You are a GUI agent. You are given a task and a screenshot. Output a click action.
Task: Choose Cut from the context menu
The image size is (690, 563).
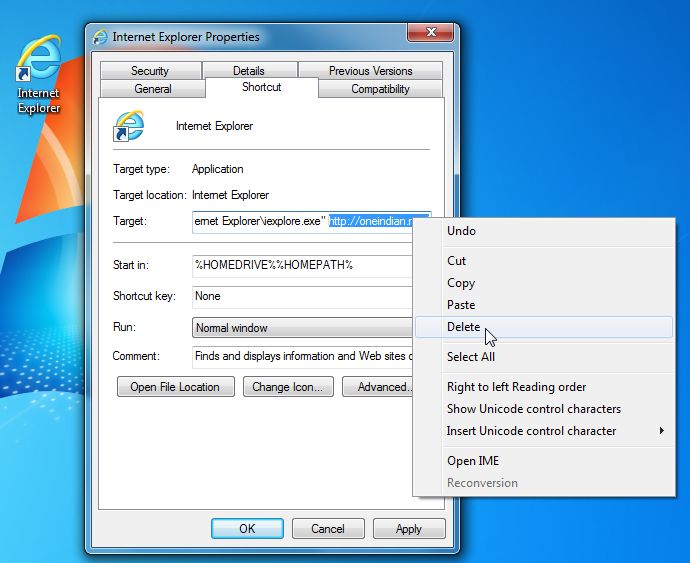(x=544, y=261)
